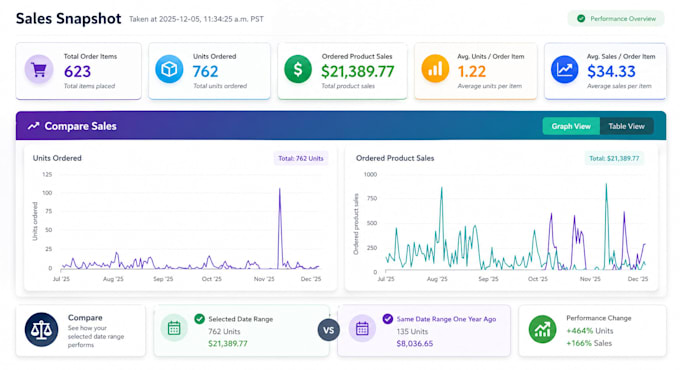Click the +464% Units change text

tap(590, 331)
